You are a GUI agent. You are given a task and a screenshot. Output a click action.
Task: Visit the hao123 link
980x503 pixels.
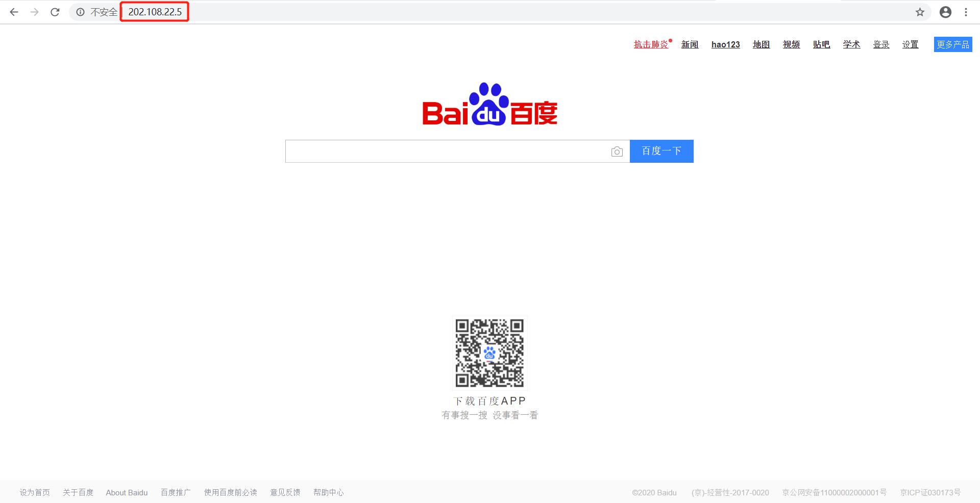pos(725,44)
